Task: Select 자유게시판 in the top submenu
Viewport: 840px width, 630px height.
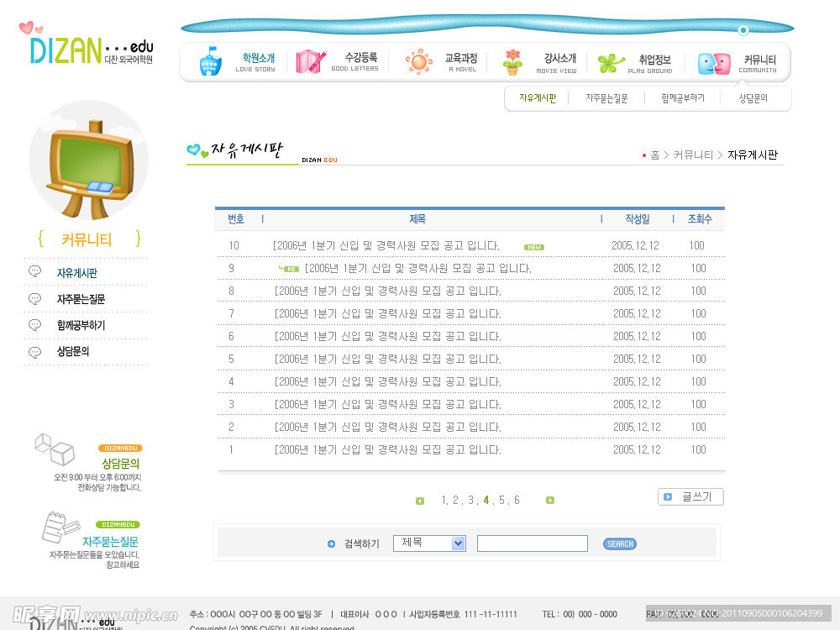Action: click(x=538, y=98)
